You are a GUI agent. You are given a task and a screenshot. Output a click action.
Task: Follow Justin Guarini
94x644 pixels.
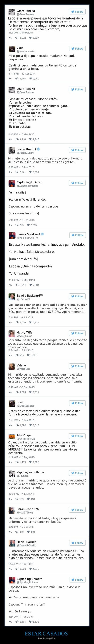(77, 150)
